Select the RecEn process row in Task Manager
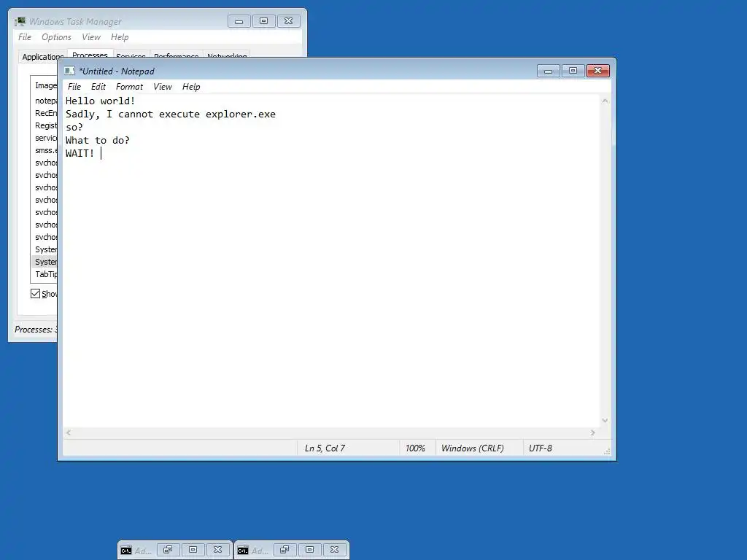The height and width of the screenshot is (560, 747). (x=44, y=113)
